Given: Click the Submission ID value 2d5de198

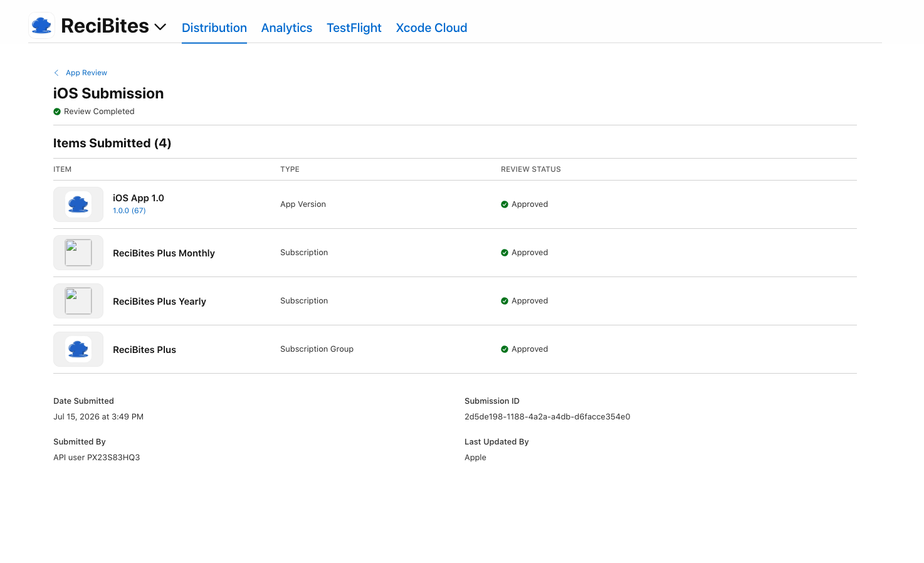Looking at the screenshot, I should (547, 417).
